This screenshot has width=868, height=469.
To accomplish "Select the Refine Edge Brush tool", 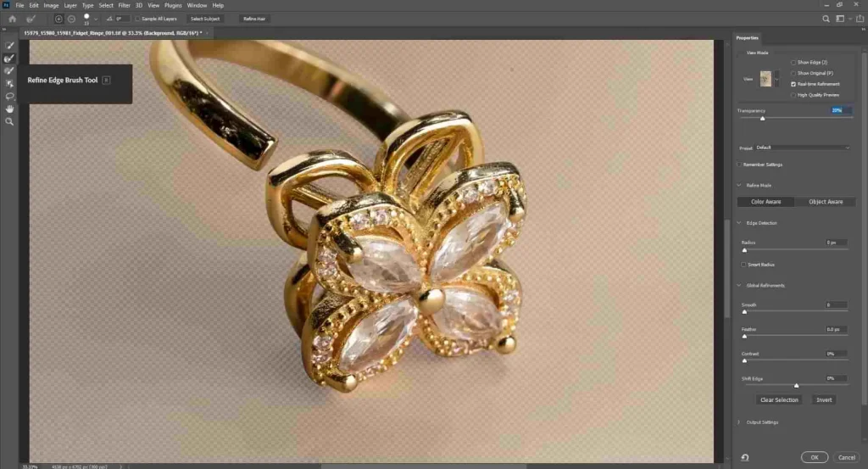I will click(x=9, y=59).
